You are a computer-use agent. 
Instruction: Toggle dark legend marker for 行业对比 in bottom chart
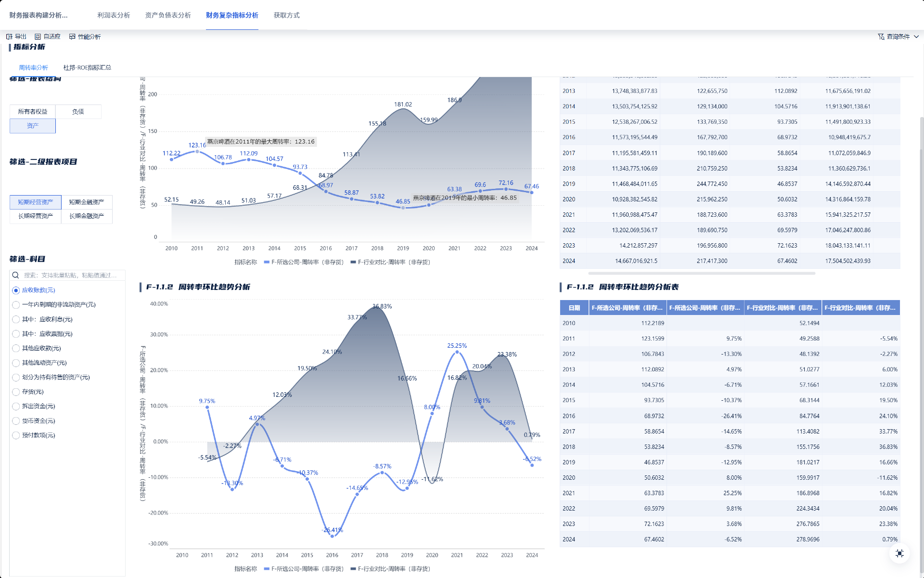353,569
